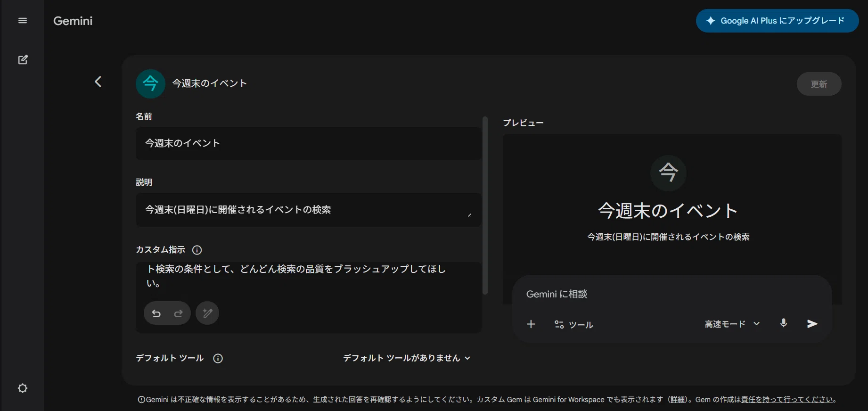Screen dimensions: 868x411
Task: Click the form panel vertical scrollbar
Action: (485, 205)
